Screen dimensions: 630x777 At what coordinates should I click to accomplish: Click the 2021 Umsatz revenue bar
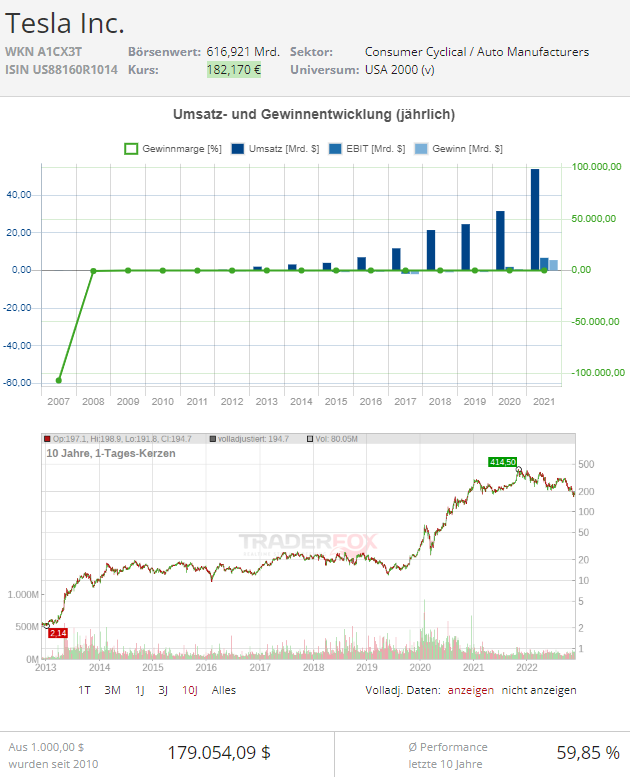(535, 220)
